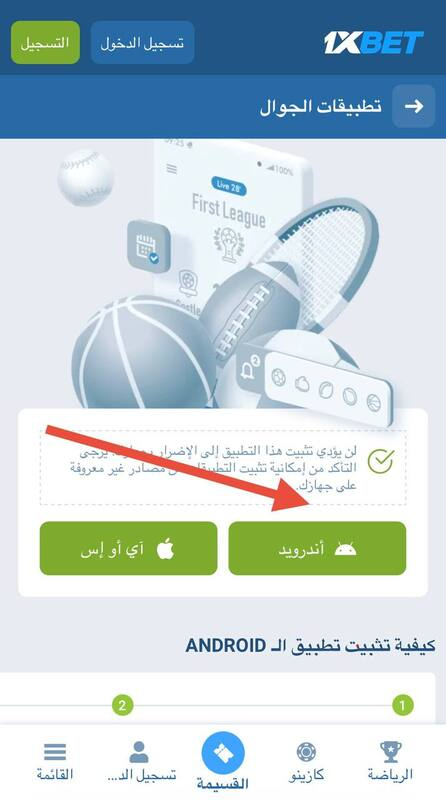Viewport: 446px width, 800px height.
Task: Click the تسجيل الدخول login button
Action: (x=142, y=43)
